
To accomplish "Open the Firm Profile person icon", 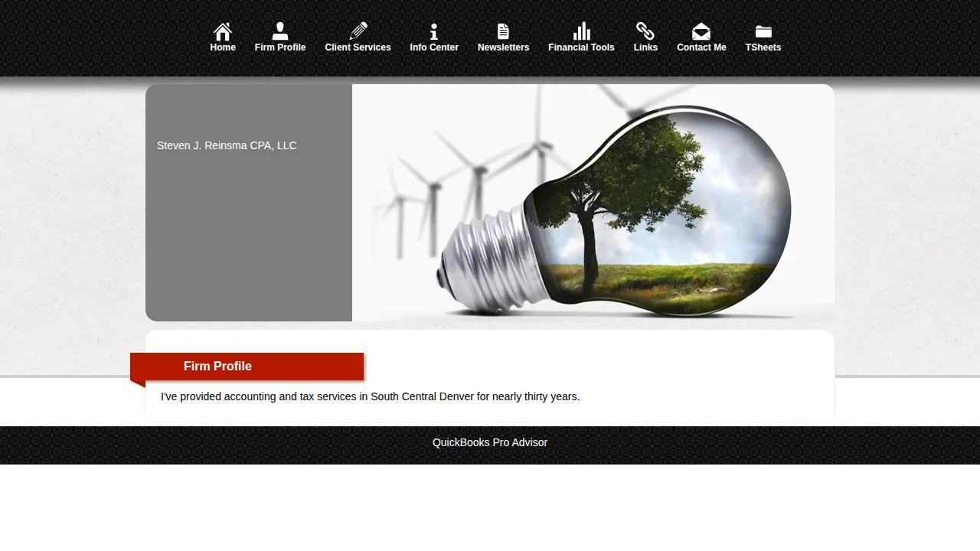I will pos(280,31).
